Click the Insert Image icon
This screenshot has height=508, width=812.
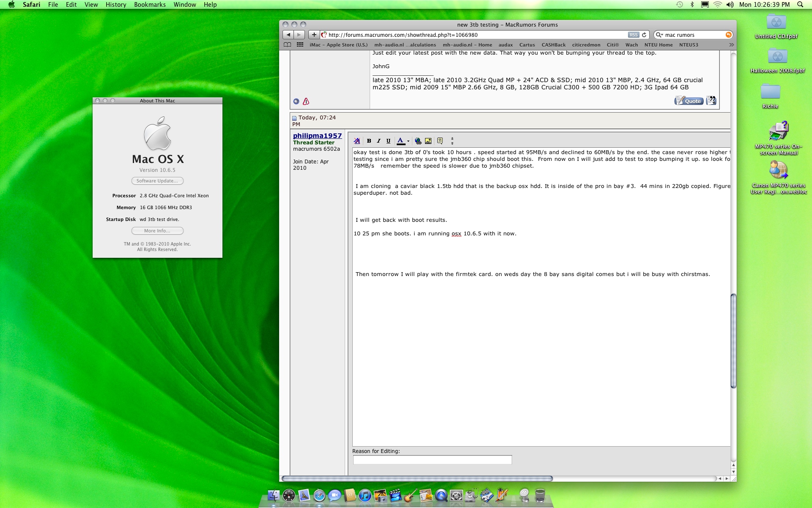(x=428, y=141)
